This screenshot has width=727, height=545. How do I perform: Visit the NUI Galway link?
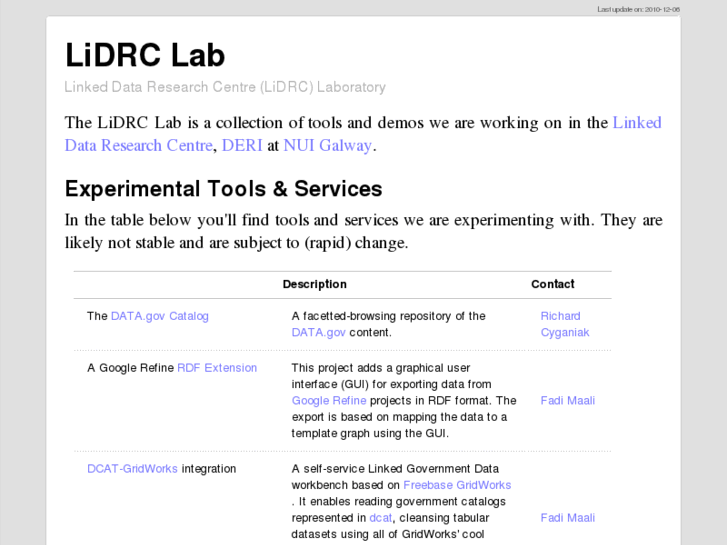pos(327,145)
